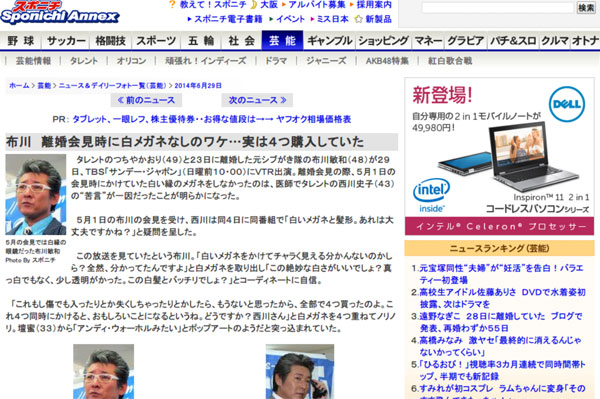Open the 大阪 link
600x399 pixels.
point(269,5)
